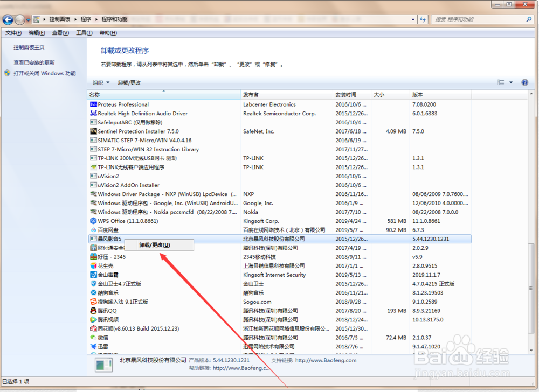This screenshot has height=392, width=539.
Task: Sort by the 发布者 column header
Action: click(x=287, y=95)
